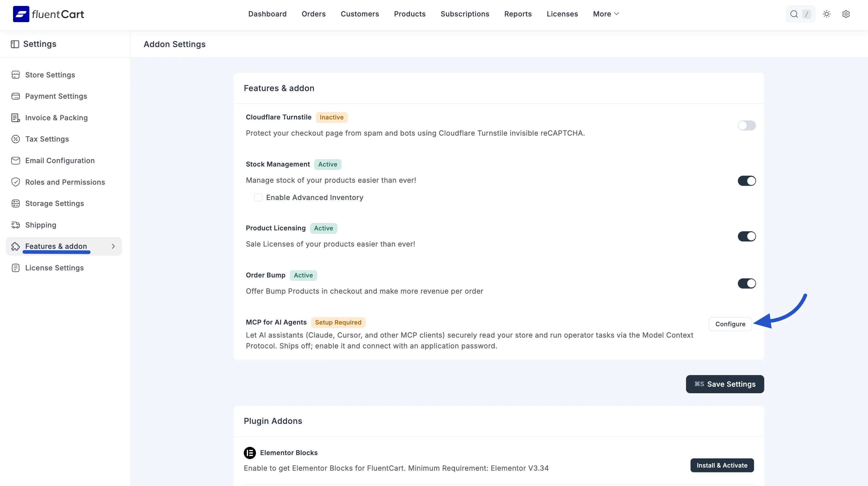This screenshot has width=868, height=486.
Task: Open License Settings in sidebar
Action: tap(64, 268)
